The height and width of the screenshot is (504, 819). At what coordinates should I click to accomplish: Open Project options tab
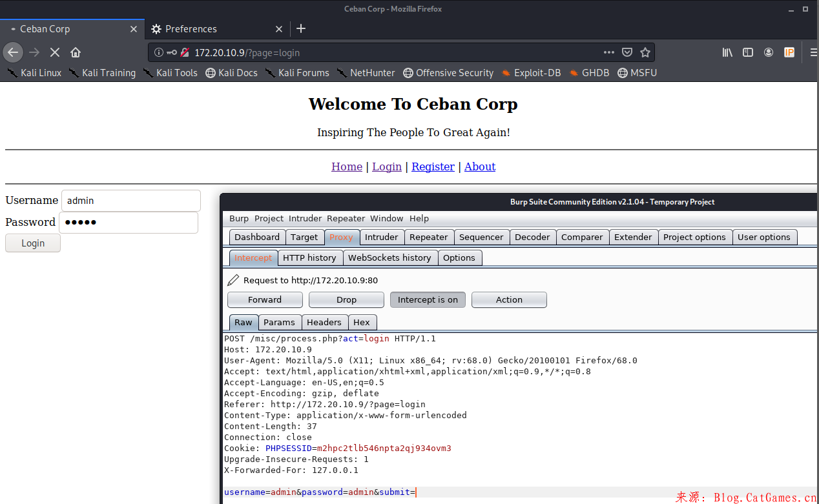tap(694, 237)
